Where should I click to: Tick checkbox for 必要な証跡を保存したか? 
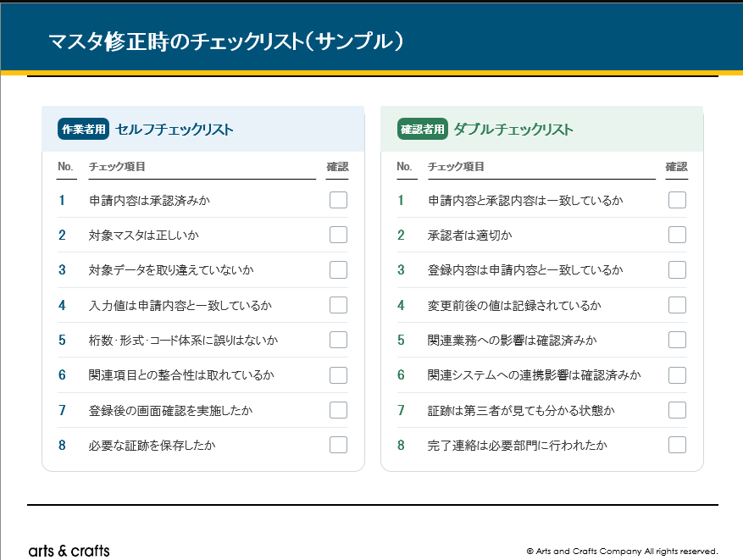[338, 445]
